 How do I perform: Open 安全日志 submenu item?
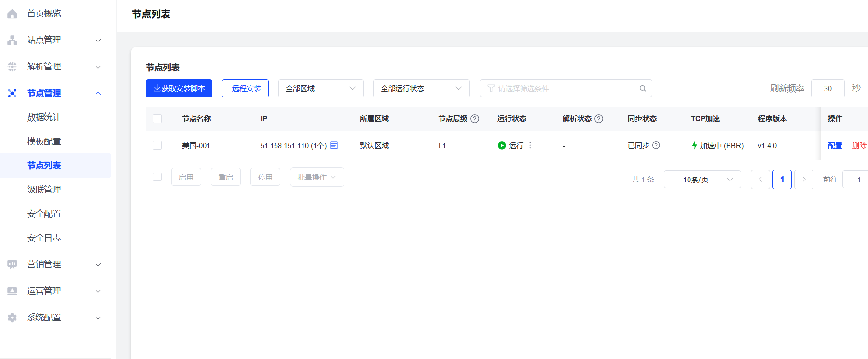(x=44, y=238)
